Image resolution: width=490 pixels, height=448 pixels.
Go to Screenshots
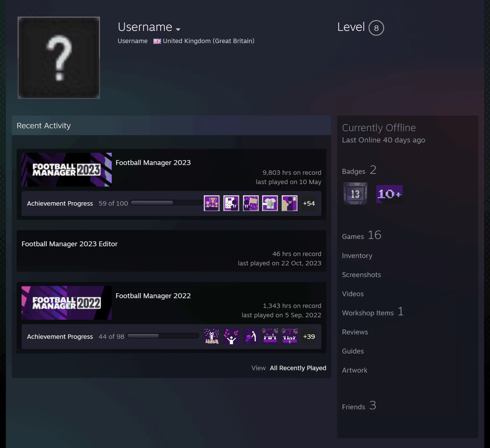point(361,275)
